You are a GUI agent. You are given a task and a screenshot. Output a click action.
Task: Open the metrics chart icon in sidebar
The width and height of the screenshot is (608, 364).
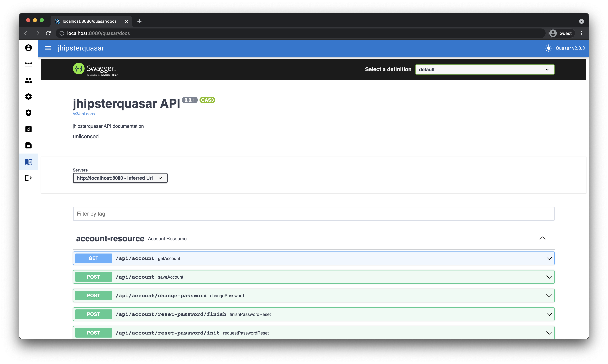tap(28, 129)
